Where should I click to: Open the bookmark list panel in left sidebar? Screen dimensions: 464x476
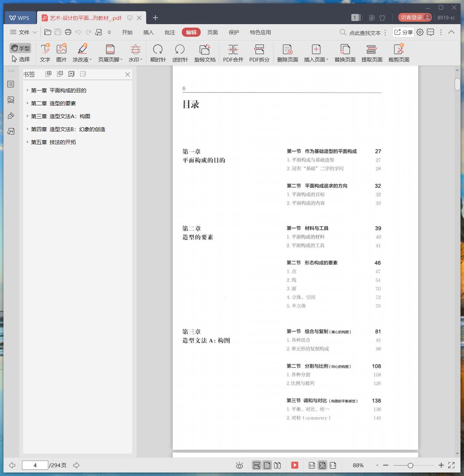point(11,84)
